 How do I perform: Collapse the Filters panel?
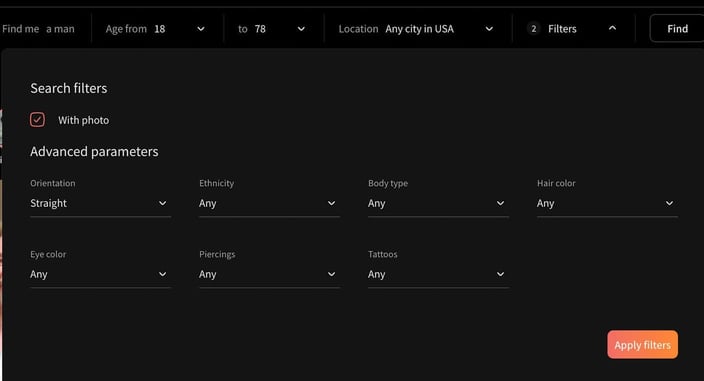(572, 29)
